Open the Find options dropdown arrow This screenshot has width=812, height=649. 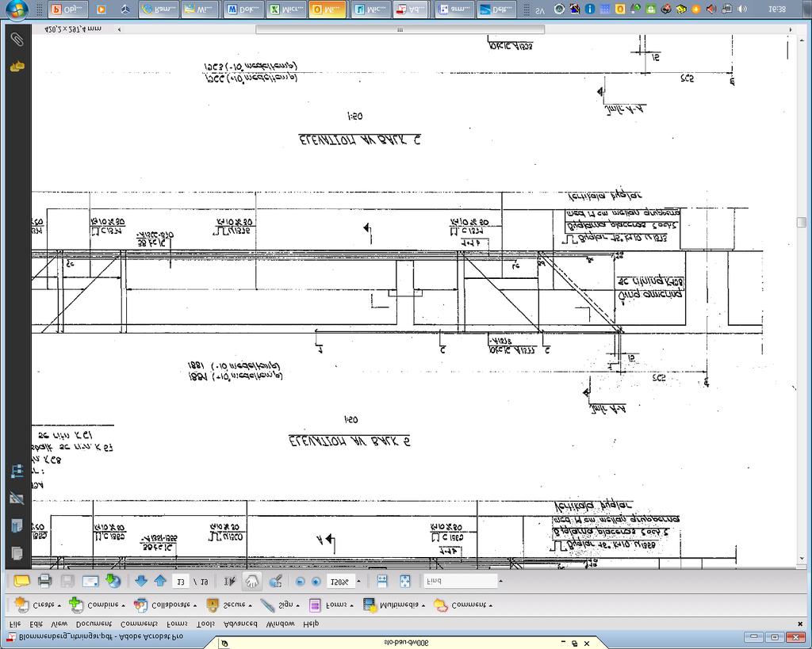(500, 581)
